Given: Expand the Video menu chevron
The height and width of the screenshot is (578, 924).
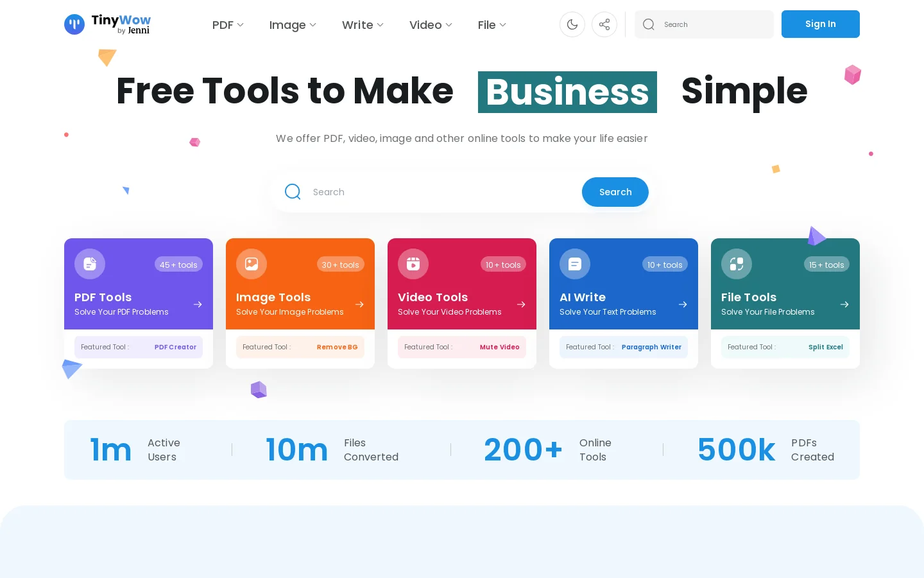Looking at the screenshot, I should tap(449, 25).
